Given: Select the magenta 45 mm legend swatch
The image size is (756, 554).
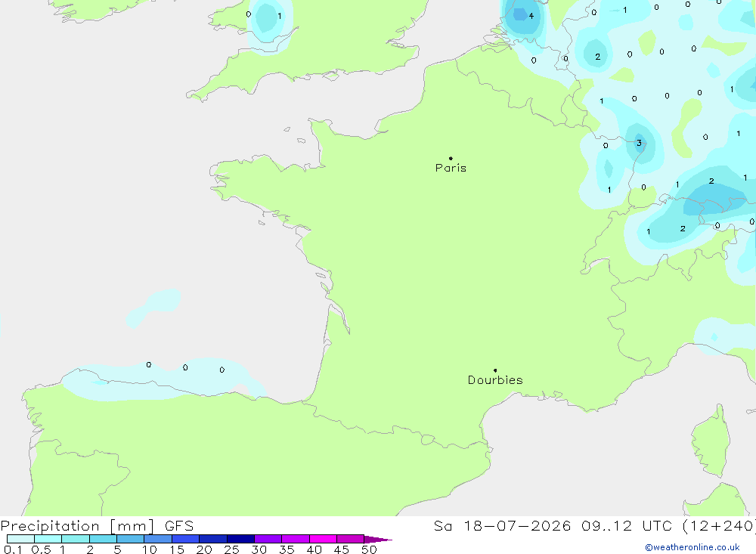Looking at the screenshot, I should pyautogui.click(x=351, y=539).
